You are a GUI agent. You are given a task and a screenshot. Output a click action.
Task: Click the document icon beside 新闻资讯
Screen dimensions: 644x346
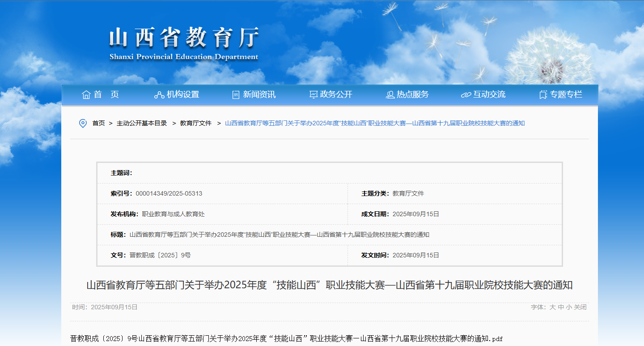pos(236,95)
